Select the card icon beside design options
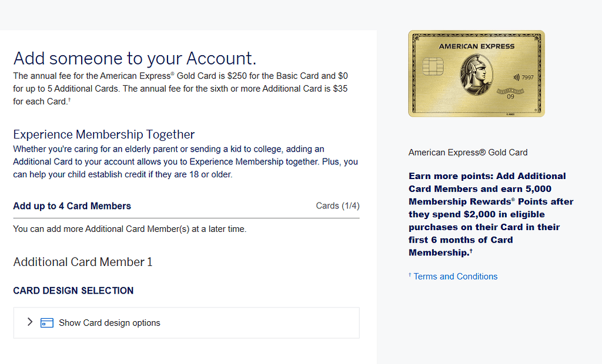Screen dimensions: 602x364 46,322
